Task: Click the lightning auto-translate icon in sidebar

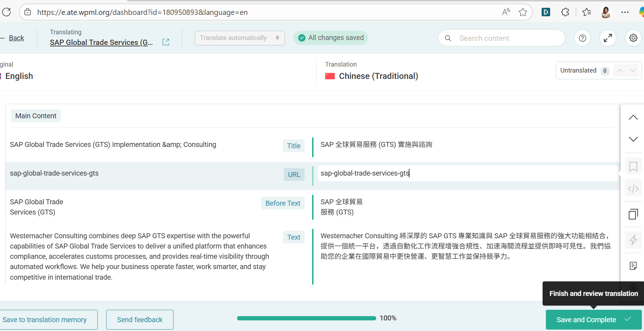Action: click(633, 240)
